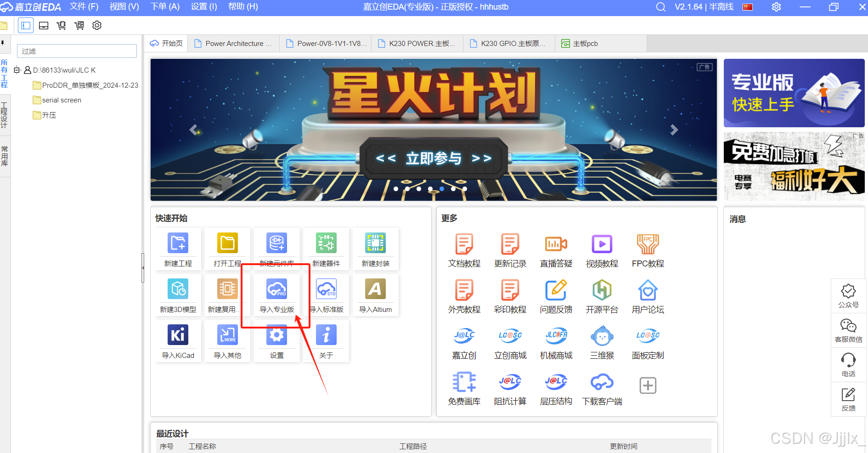Open the 设置 gear tile
Screen dimensions: 868x453
pos(276,335)
